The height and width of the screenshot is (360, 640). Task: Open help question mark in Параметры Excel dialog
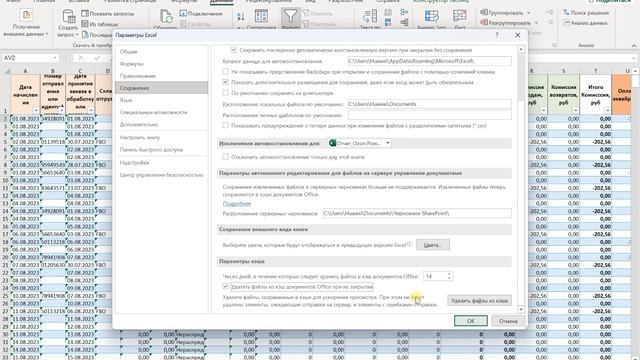(497, 35)
